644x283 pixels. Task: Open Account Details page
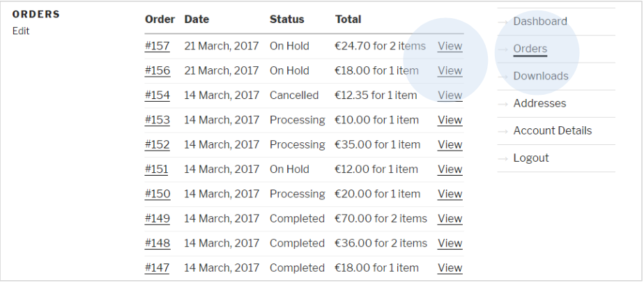552,130
